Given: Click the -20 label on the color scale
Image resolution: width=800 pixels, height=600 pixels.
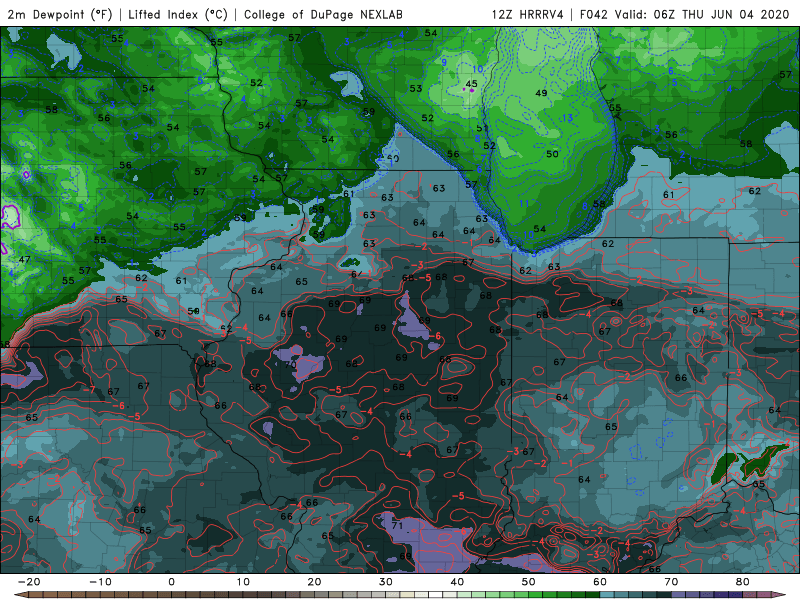Looking at the screenshot, I should (x=29, y=582).
